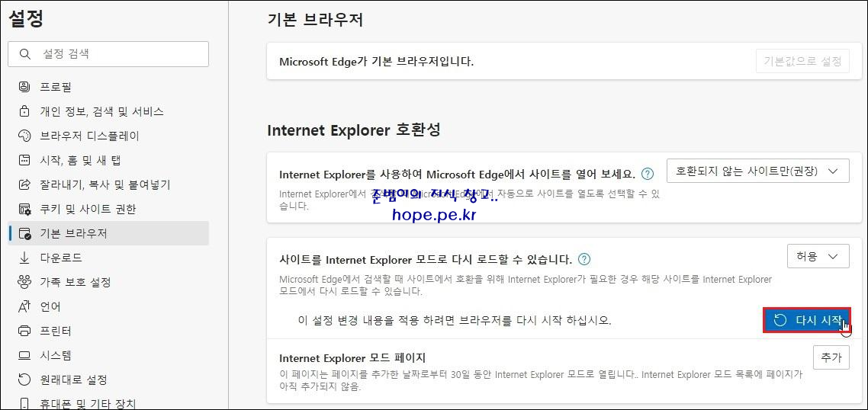
Task: Open the 호환되지 않는 사이트만(권장) dropdown
Action: pos(758,171)
